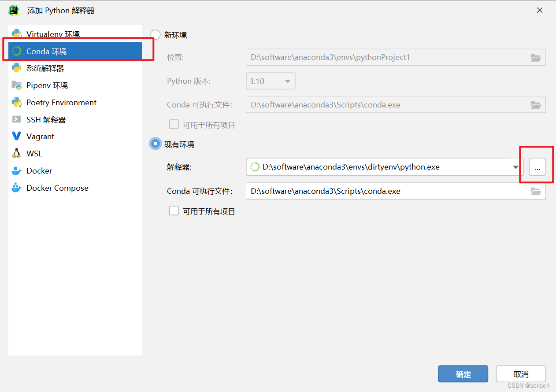The height and width of the screenshot is (392, 556).
Task: Choose WSL interpreter type
Action: 75,154
